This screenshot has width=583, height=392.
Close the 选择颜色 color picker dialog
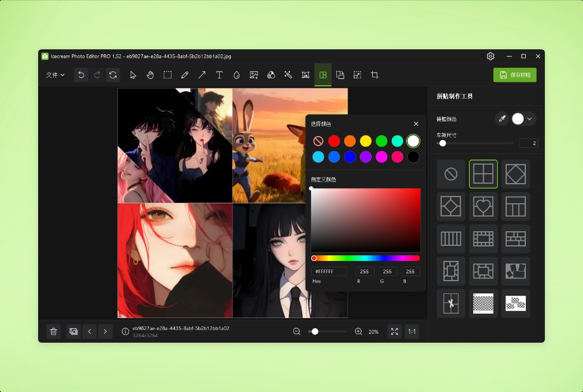416,124
